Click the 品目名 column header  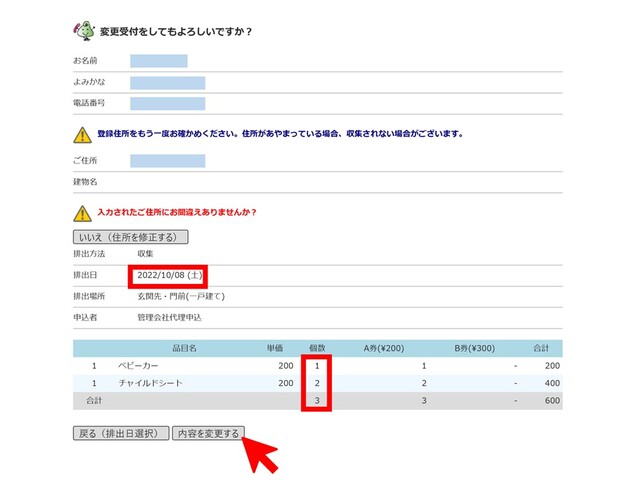tap(184, 348)
